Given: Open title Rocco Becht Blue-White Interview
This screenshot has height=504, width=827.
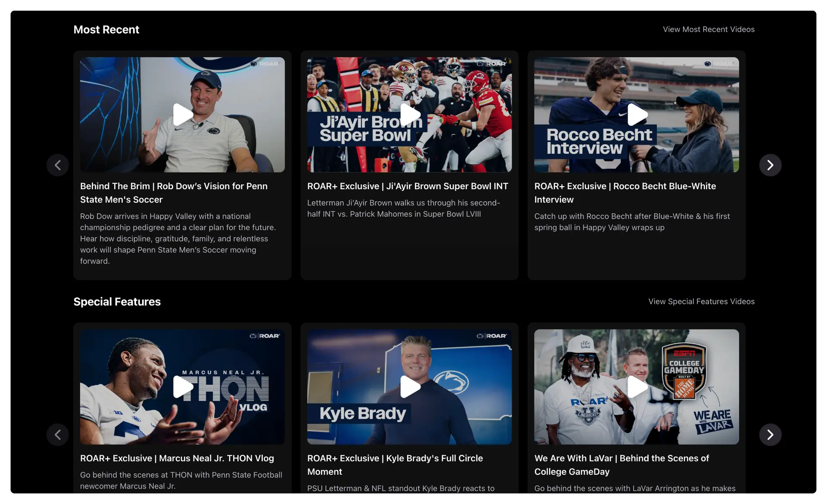Looking at the screenshot, I should [x=625, y=193].
